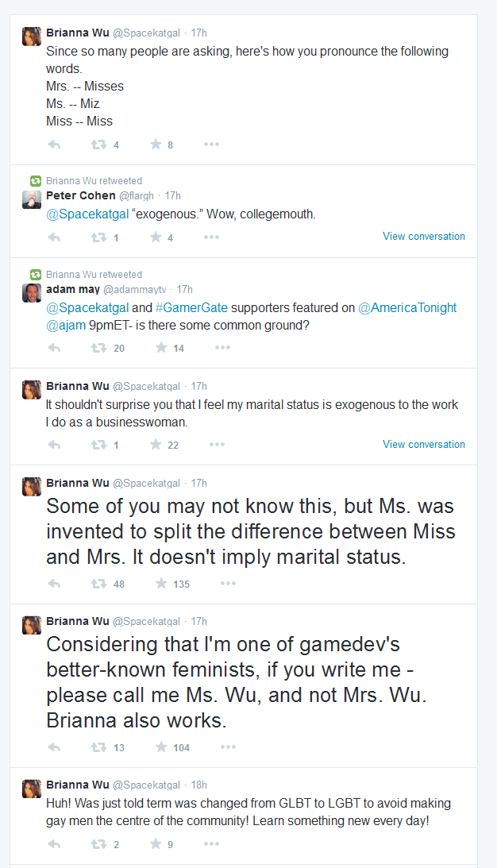The image size is (497, 868).
Task: Open more options on Peter Cohen's tweet
Action: [x=211, y=237]
